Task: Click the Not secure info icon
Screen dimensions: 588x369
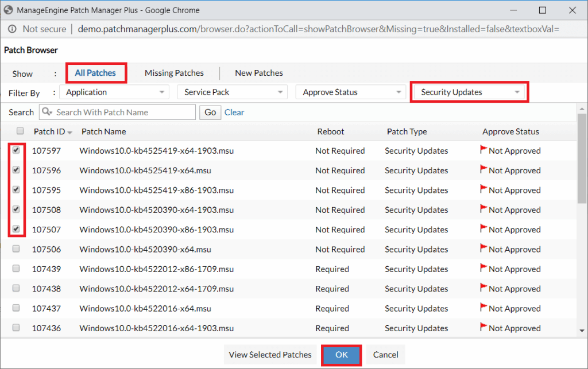Action: (12, 29)
